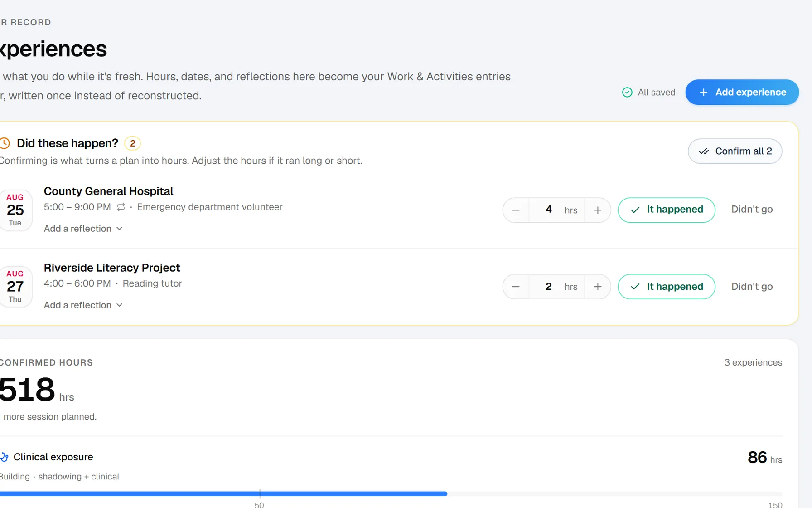Edit the 4 hrs field for County General Hospital
Screen dimensions: 812x508
pos(557,210)
